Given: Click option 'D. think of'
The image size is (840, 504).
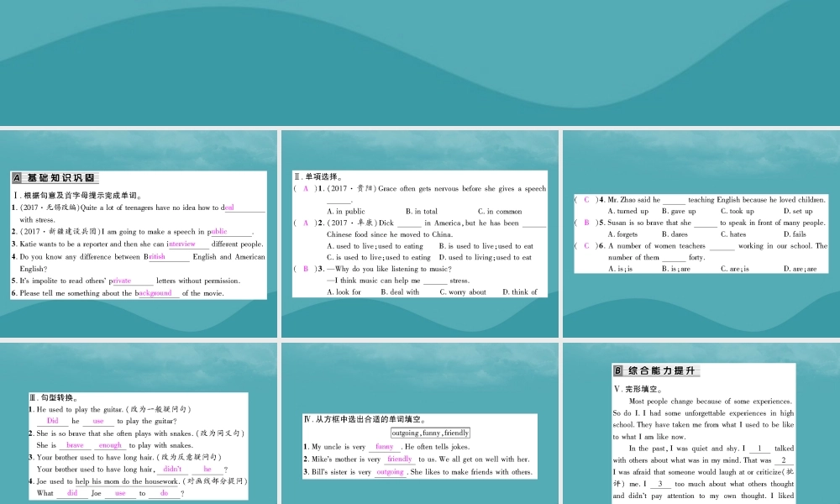Looking at the screenshot, I should pyautogui.click(x=520, y=292).
